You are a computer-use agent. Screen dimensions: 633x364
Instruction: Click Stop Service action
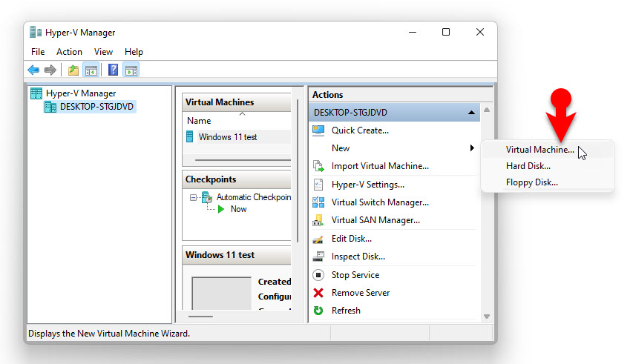coord(355,275)
